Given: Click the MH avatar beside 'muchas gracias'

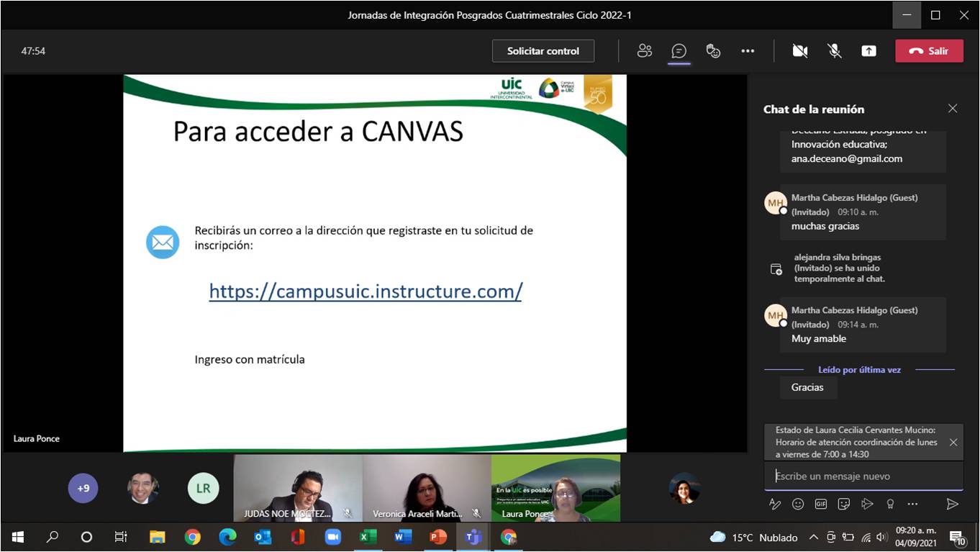Looking at the screenshot, I should pos(776,203).
